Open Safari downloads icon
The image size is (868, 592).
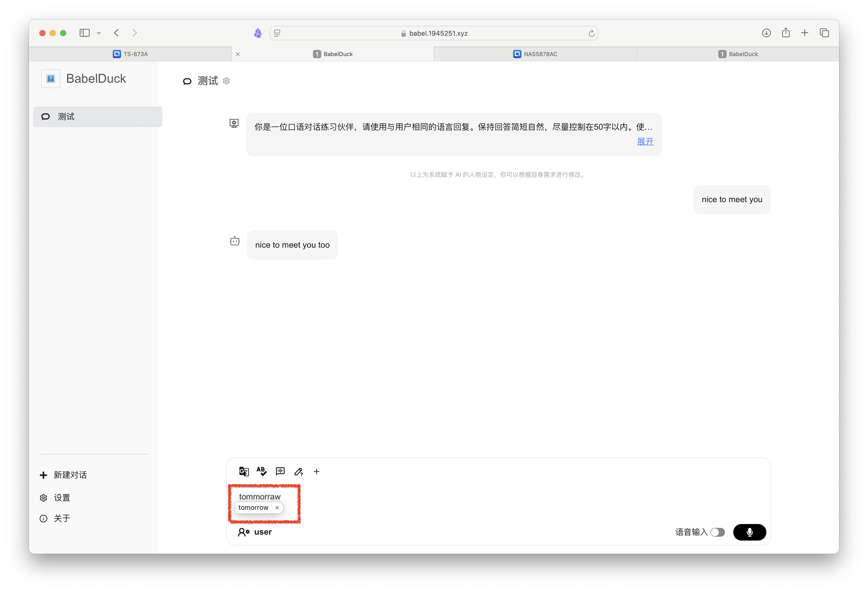[x=766, y=33]
